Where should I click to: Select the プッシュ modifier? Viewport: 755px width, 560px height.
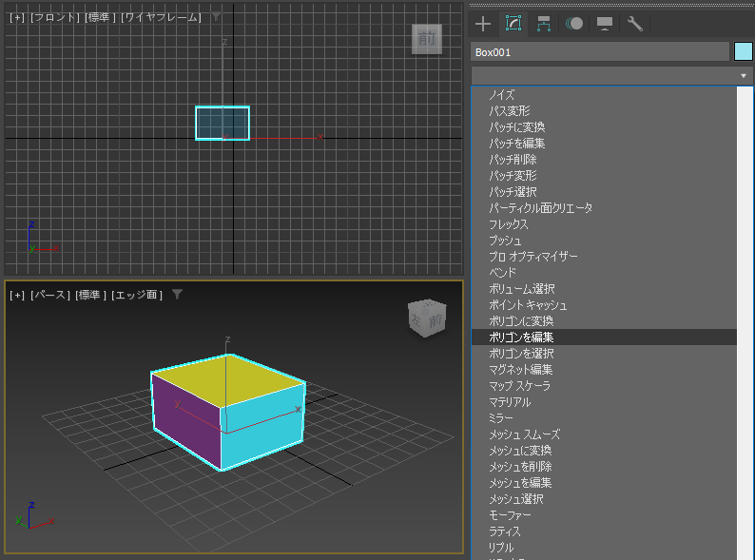pyautogui.click(x=604, y=241)
